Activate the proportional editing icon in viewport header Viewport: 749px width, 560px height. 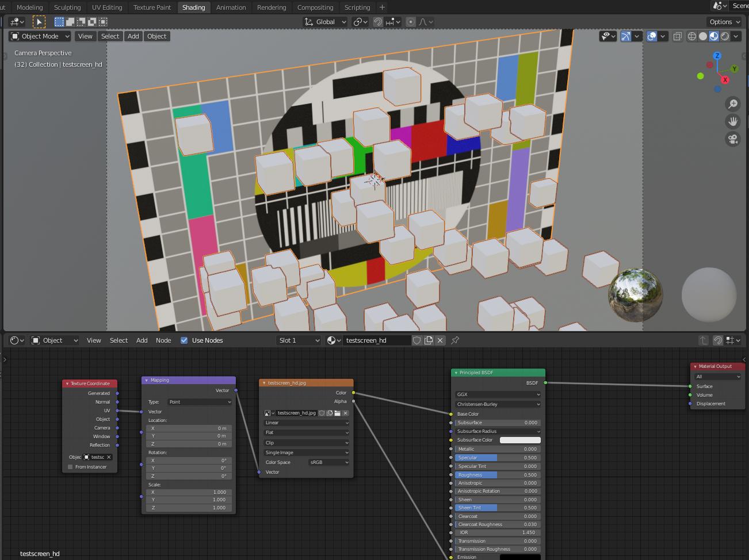click(x=410, y=22)
